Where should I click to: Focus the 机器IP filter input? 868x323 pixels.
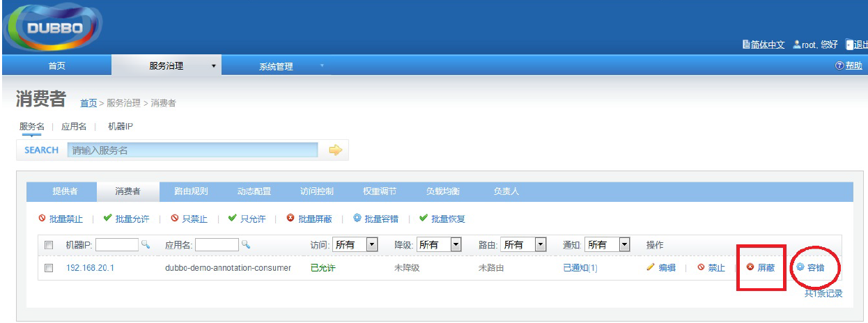click(x=117, y=244)
